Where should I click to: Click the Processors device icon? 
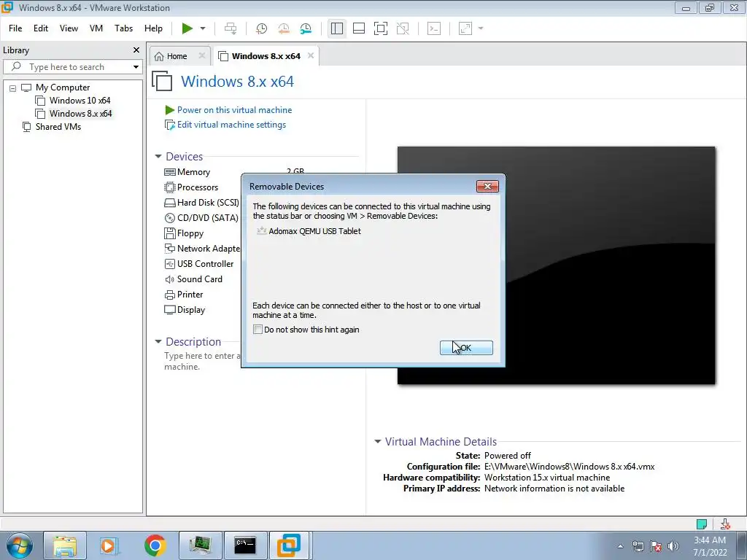pyautogui.click(x=169, y=187)
